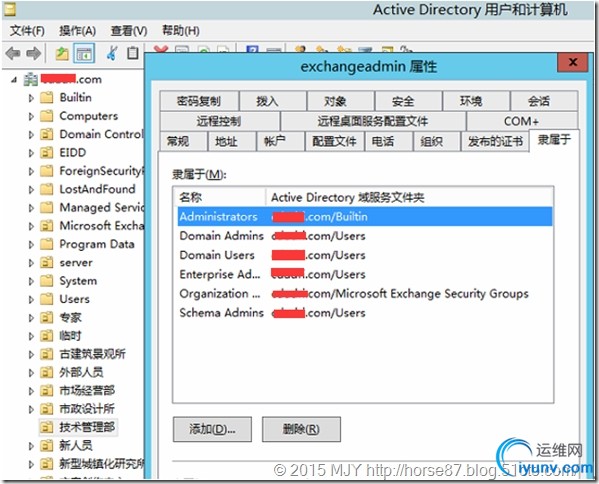Toggle the show/hide console tree icon
The width and height of the screenshot is (599, 484).
84,53
